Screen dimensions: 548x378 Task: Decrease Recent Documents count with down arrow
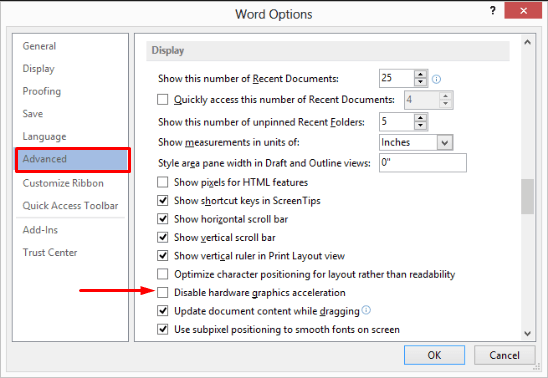tap(420, 82)
